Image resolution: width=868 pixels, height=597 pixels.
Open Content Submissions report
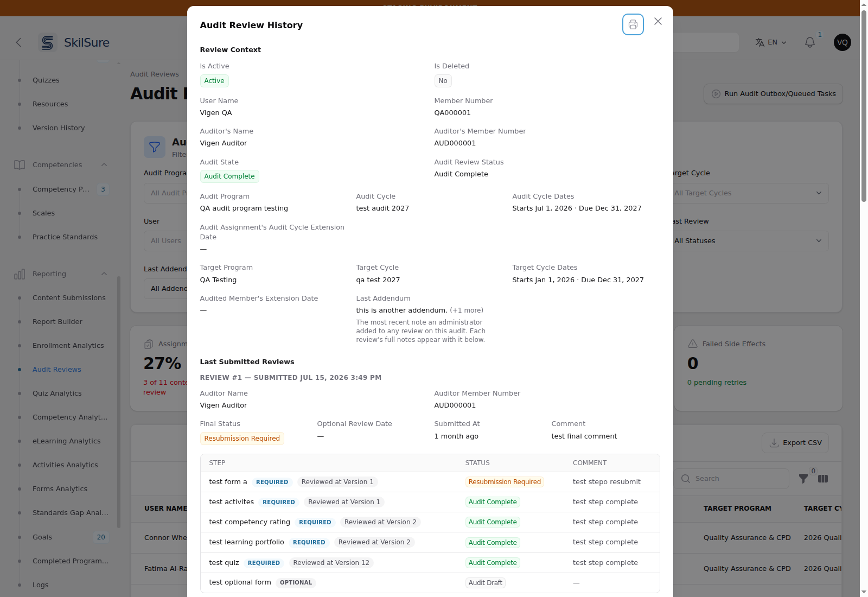coord(69,298)
